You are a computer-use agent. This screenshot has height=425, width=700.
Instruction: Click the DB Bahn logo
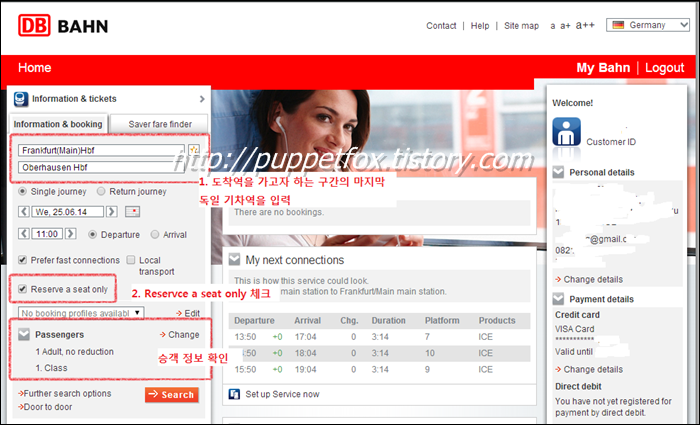[x=63, y=25]
